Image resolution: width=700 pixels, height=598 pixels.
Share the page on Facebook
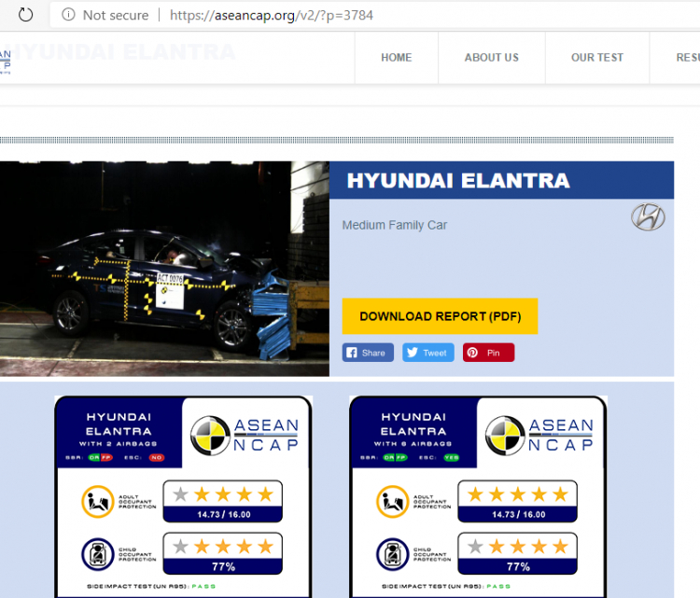(368, 353)
